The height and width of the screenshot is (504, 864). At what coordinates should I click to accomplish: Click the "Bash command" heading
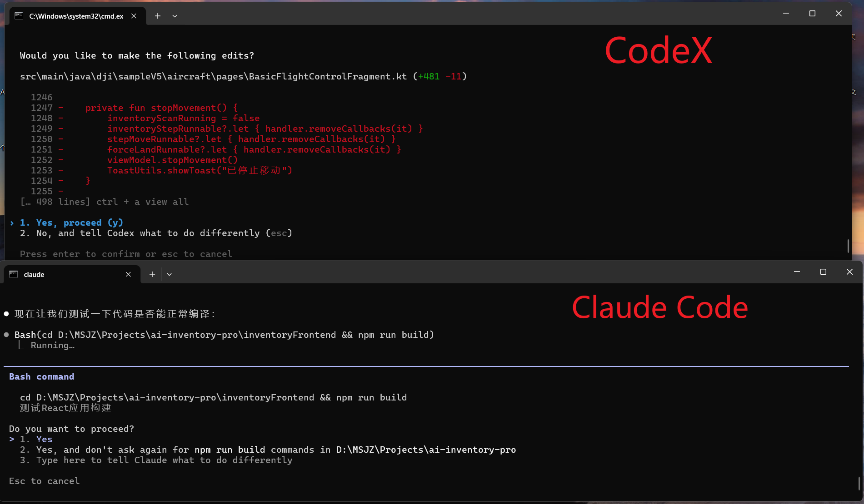pos(41,376)
